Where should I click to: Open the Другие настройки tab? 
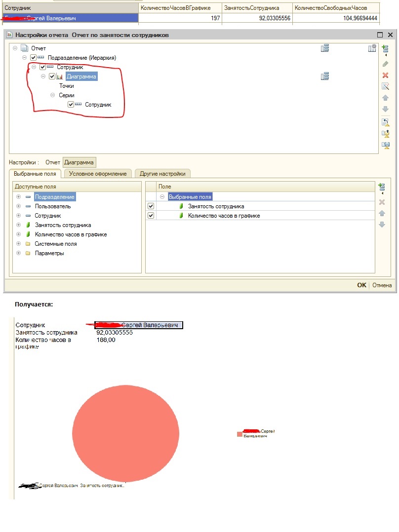pyautogui.click(x=162, y=174)
